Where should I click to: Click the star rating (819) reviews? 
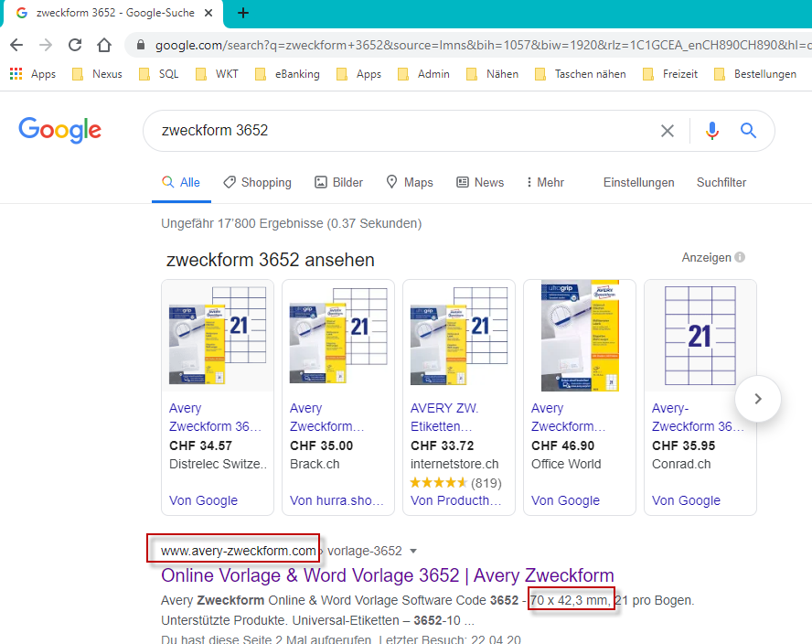[x=455, y=483]
